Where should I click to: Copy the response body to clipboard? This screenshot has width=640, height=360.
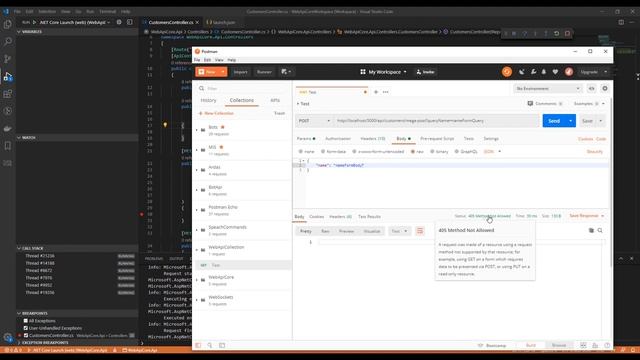tap(591, 231)
